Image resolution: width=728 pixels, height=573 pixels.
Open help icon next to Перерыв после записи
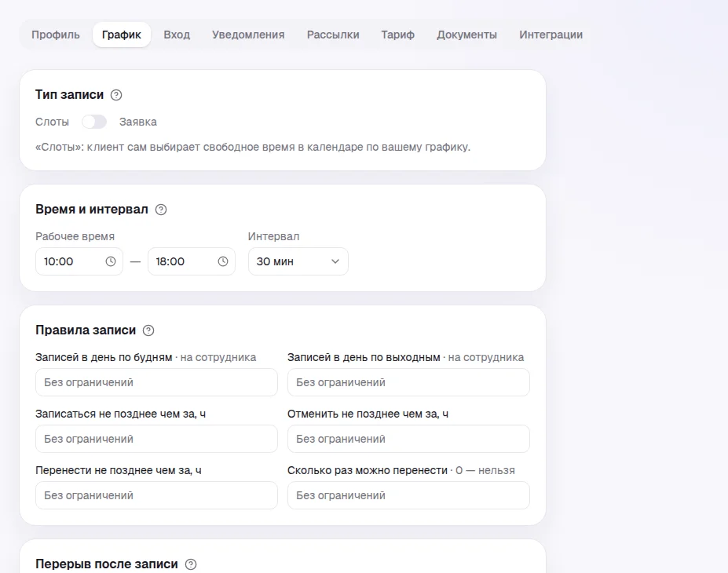(191, 564)
